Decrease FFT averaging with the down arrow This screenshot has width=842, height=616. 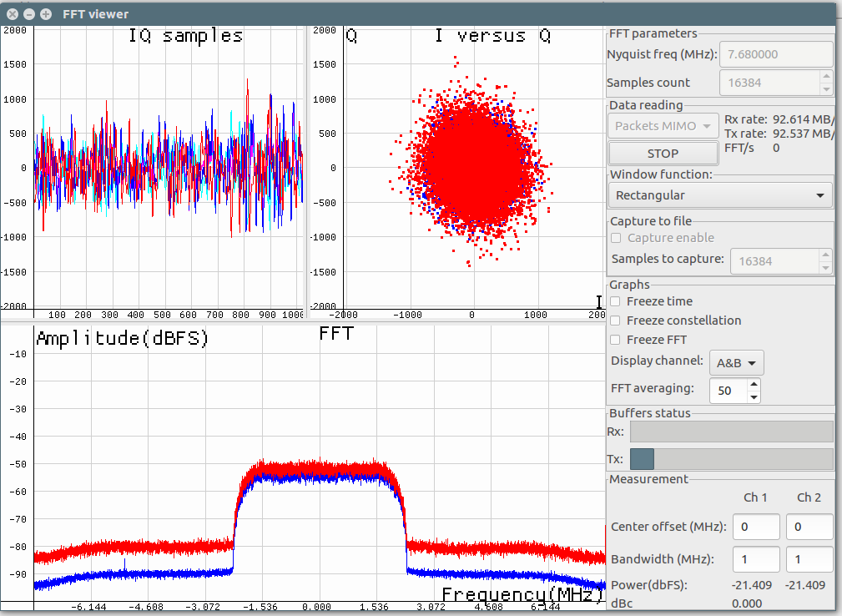[754, 396]
